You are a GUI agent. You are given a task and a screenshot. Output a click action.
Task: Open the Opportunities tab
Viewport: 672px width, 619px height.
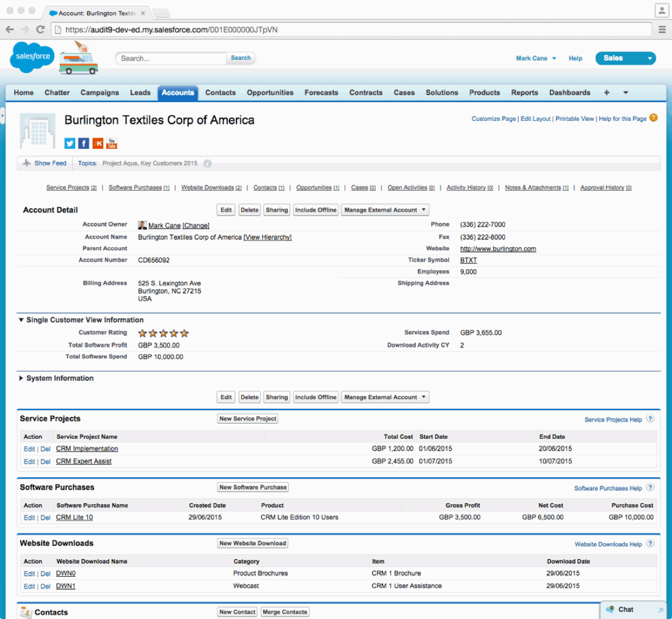coord(270,93)
